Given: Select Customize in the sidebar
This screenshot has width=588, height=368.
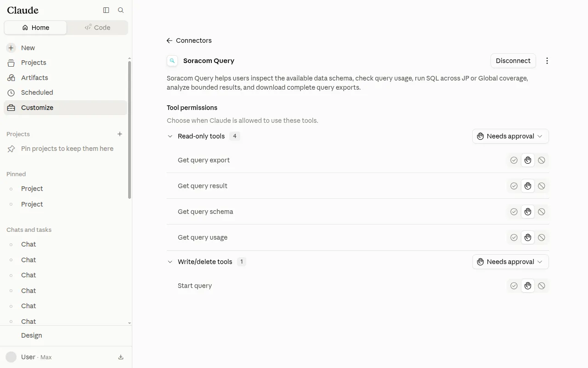Looking at the screenshot, I should [66, 108].
